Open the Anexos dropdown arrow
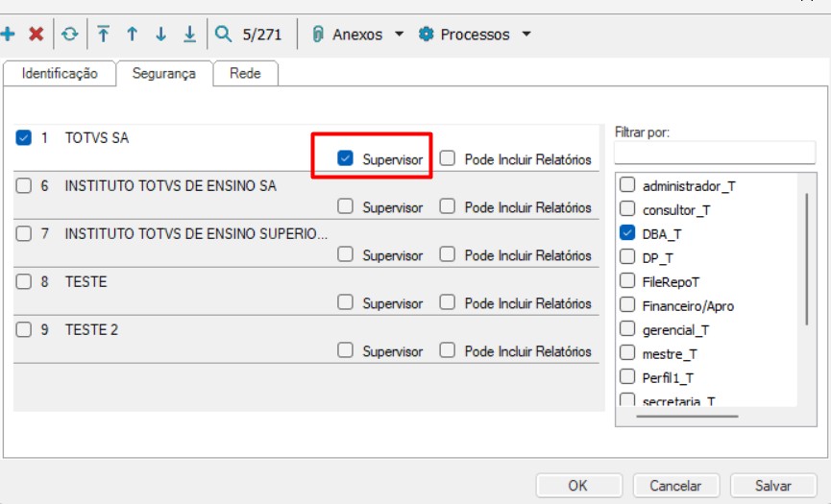Image resolution: width=831 pixels, height=504 pixels. pyautogui.click(x=399, y=35)
